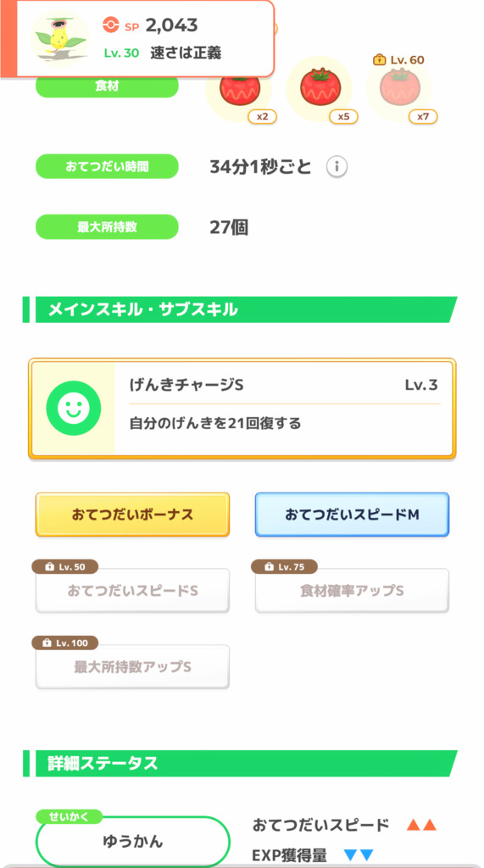Select the locked 最大所持数アップS skill
Screen dimensions: 484x868
[x=132, y=667]
